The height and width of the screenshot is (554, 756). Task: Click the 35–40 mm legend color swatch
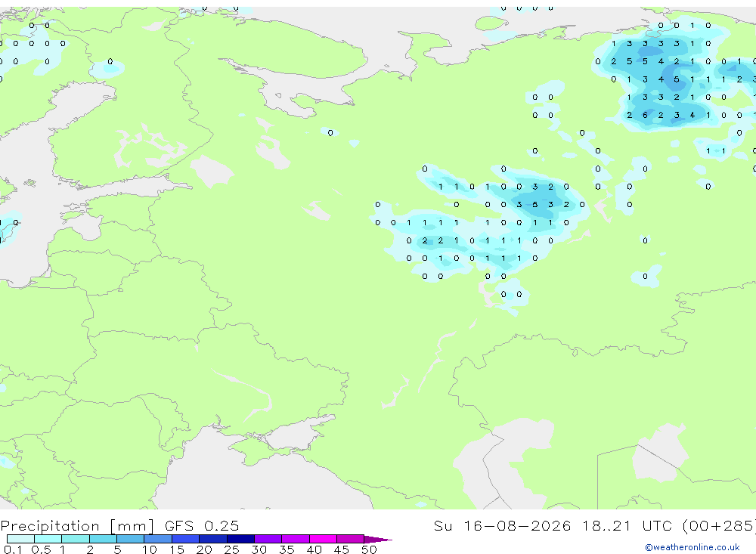[x=296, y=539]
